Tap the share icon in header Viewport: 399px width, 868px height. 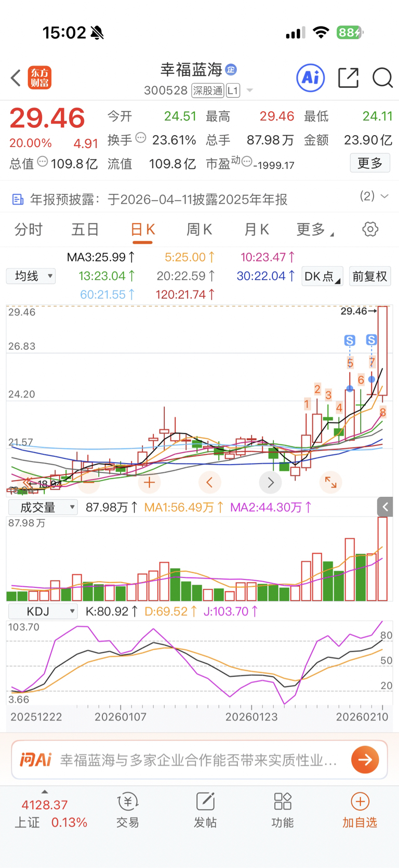pos(348,78)
